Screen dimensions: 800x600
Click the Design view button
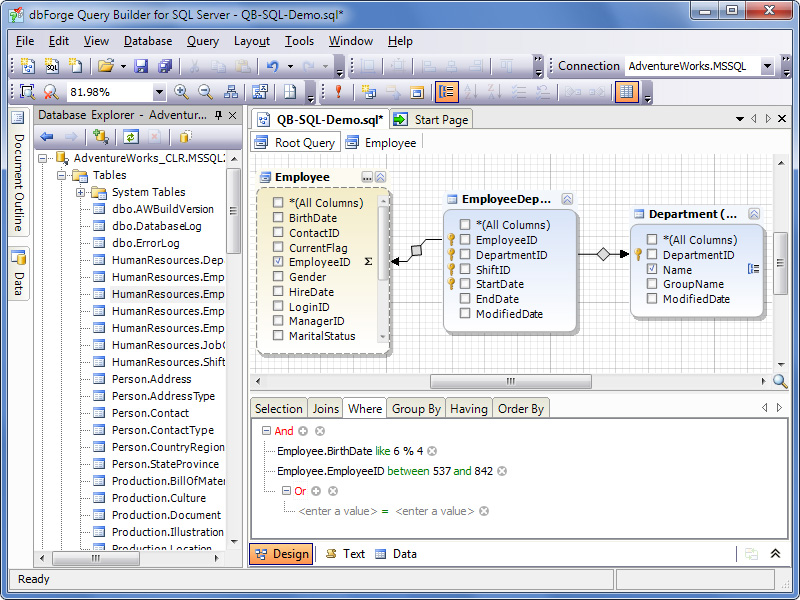point(281,554)
